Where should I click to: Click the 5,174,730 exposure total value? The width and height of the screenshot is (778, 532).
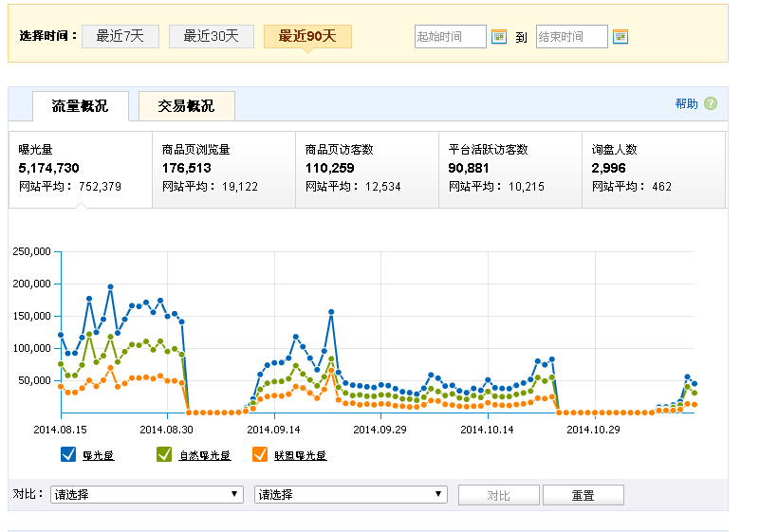[x=48, y=168]
